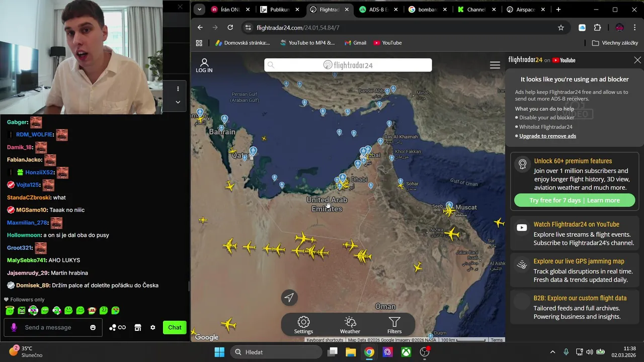The width and height of the screenshot is (644, 362).
Task: Open Watch Flightradar24 on YouTube card
Action: tap(575, 233)
